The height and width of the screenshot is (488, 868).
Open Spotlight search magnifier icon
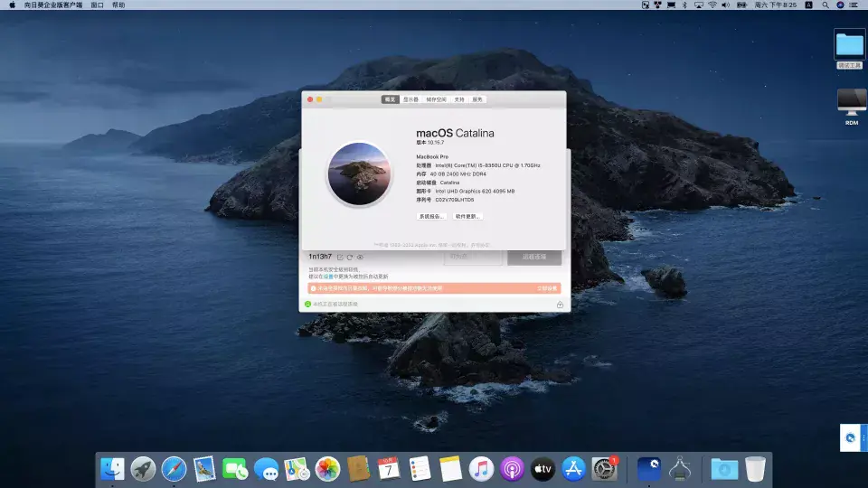[826, 5]
